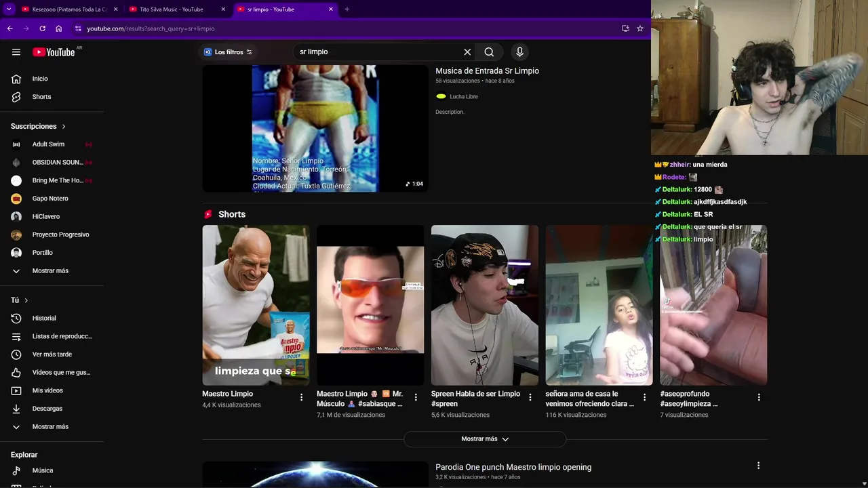Open Adult Swim channel subscription

pyautogui.click(x=52, y=144)
